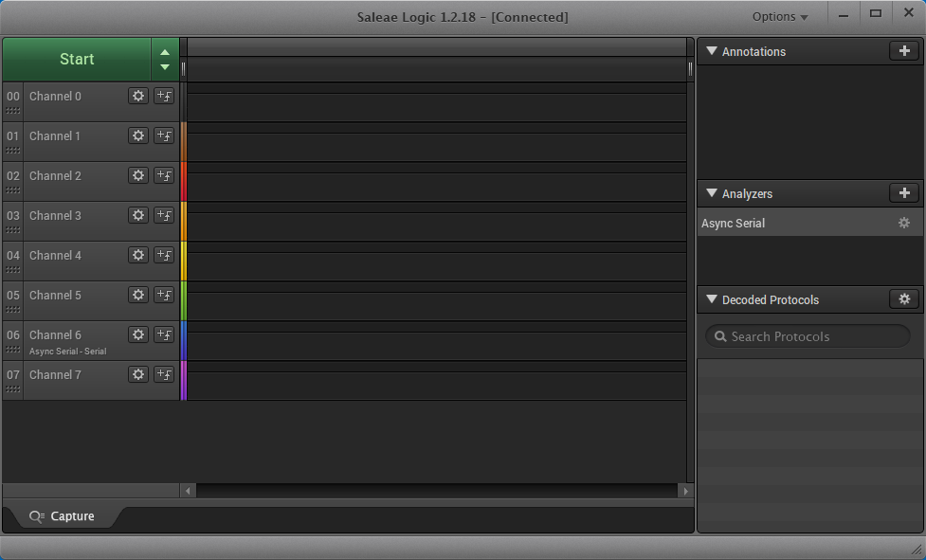Open Channel 3 settings gear
The image size is (926, 560).
coord(138,215)
